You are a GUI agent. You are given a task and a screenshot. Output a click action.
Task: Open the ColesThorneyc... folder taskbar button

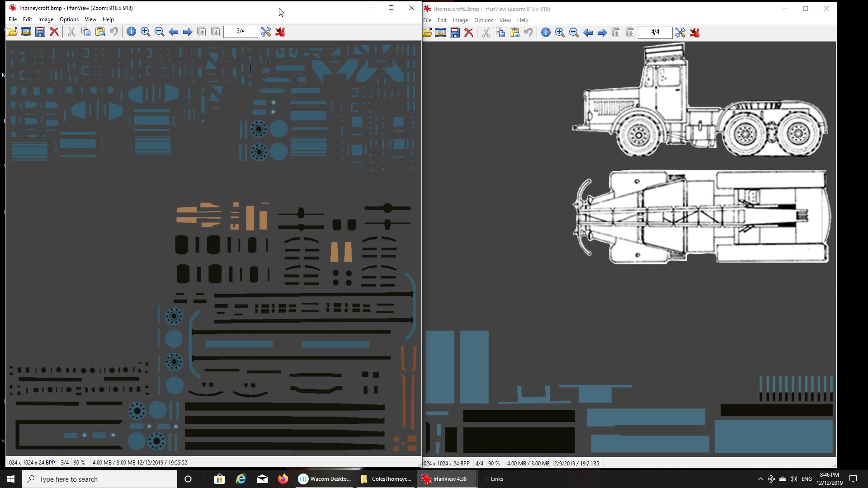point(386,479)
